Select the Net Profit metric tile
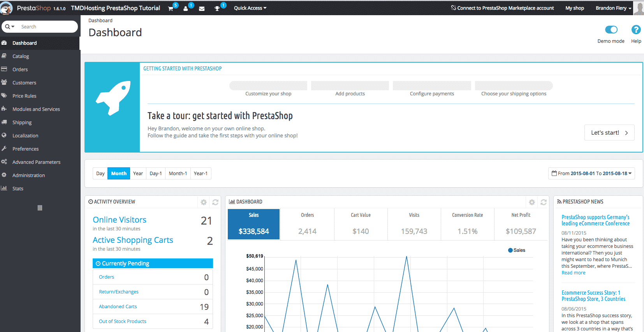The height and width of the screenshot is (332, 644). point(521,224)
